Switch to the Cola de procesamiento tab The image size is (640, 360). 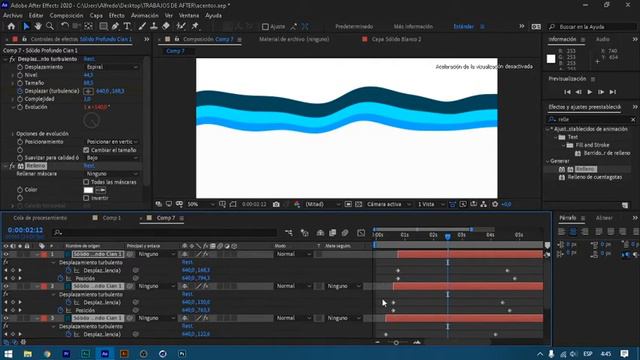point(40,218)
